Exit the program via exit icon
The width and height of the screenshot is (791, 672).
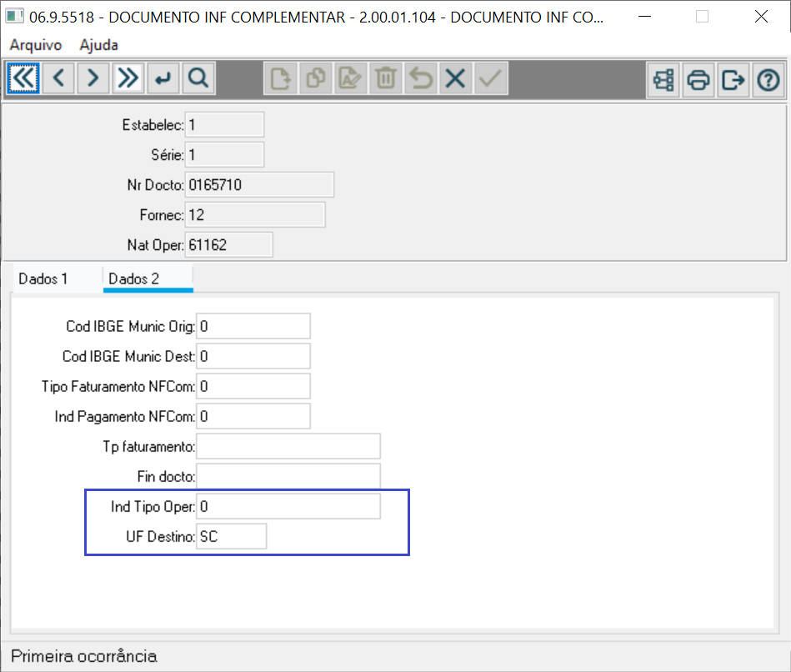click(x=733, y=80)
